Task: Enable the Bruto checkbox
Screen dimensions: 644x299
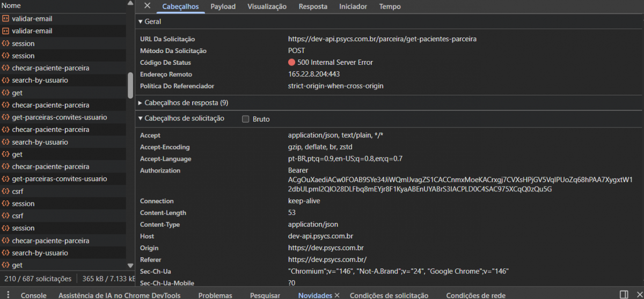Action: pyautogui.click(x=246, y=119)
